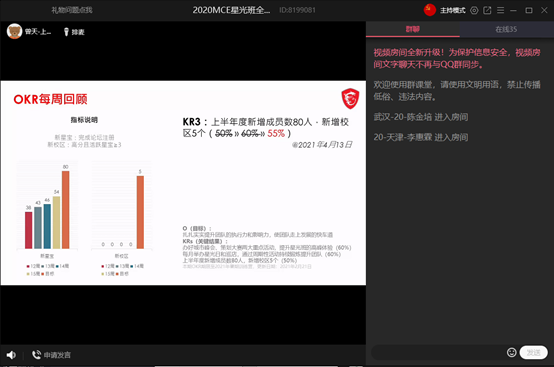Open the settings target icon in title bar

(x=474, y=10)
